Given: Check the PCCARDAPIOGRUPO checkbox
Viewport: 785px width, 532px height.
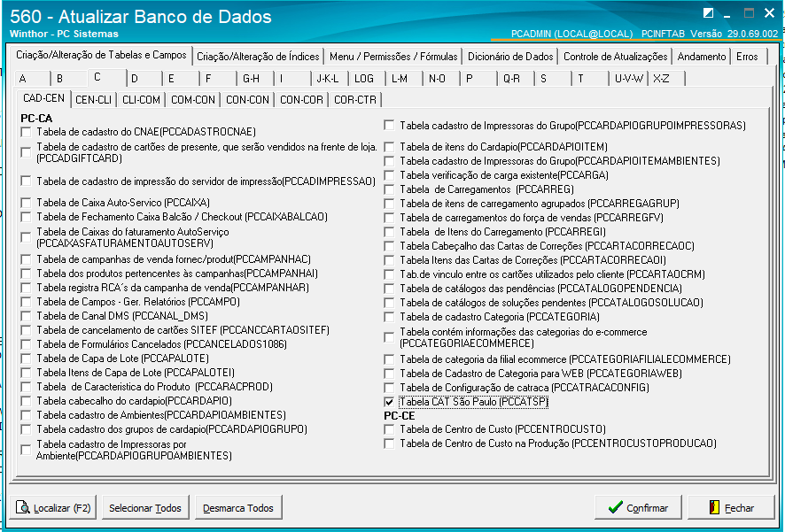Looking at the screenshot, I should 26,429.
